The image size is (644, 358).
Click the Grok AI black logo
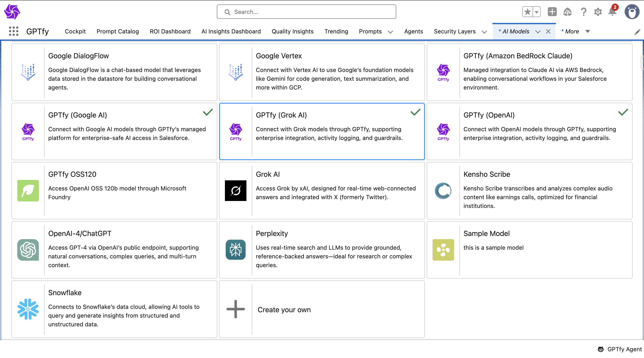pos(235,190)
